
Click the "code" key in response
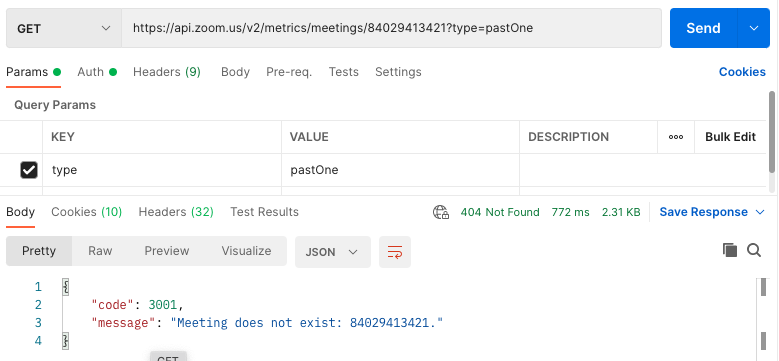[113, 304]
